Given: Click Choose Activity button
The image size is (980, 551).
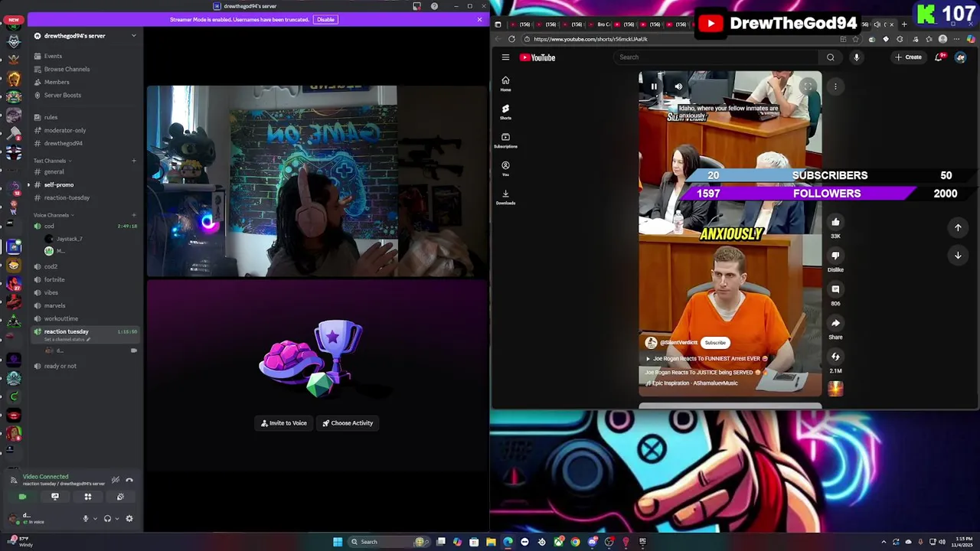Looking at the screenshot, I should (x=348, y=423).
